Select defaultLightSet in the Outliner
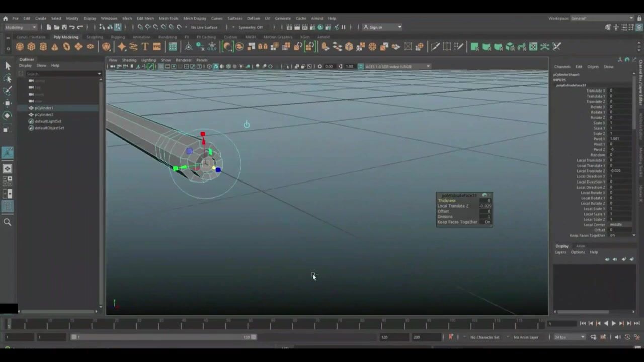This screenshot has height=362, width=644. (48, 121)
